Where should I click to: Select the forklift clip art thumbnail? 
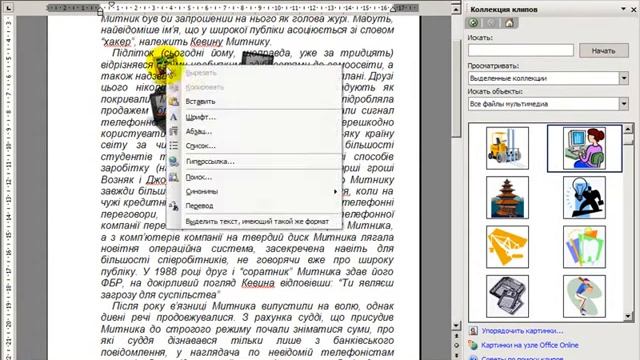pos(507,148)
